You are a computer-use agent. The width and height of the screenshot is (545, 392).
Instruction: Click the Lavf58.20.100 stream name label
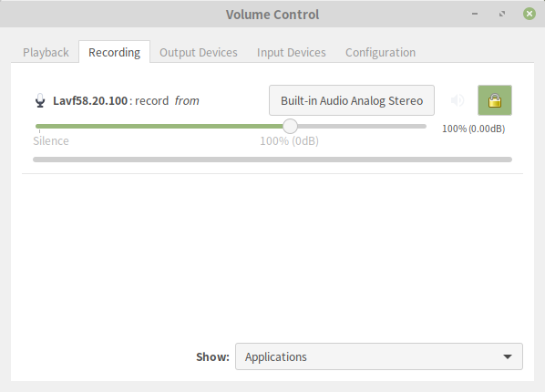coord(90,100)
